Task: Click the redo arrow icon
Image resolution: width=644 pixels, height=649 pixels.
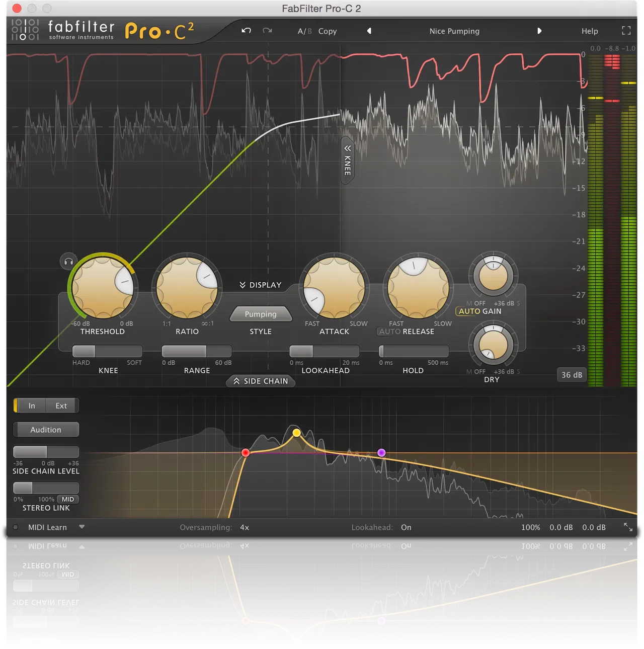Action: click(267, 31)
